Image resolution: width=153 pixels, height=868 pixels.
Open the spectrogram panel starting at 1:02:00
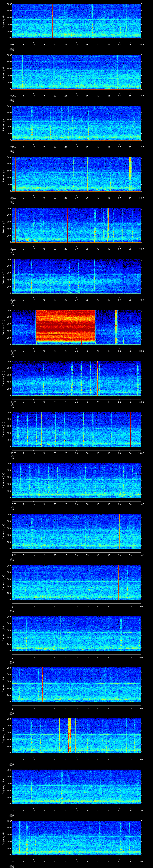76,72
